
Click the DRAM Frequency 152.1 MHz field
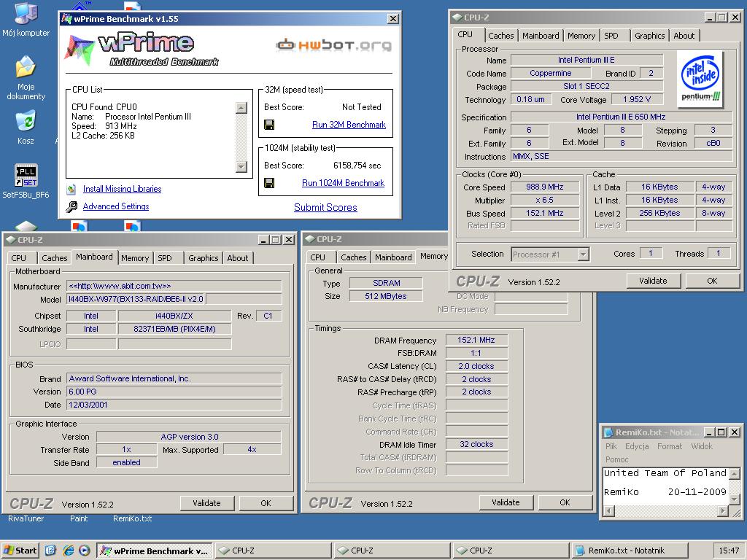tap(476, 340)
